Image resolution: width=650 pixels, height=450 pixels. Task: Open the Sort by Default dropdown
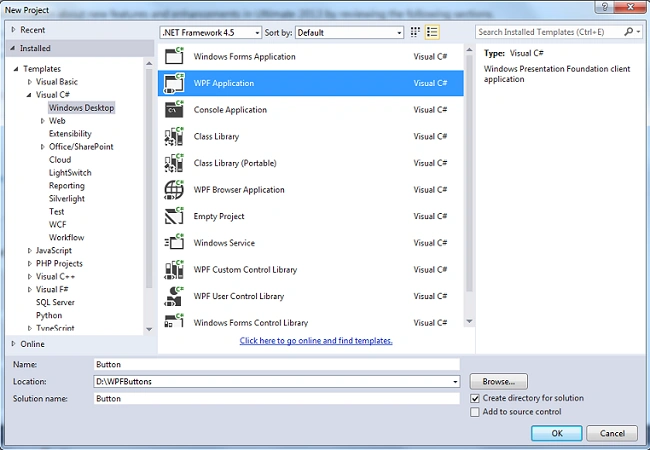(x=349, y=32)
